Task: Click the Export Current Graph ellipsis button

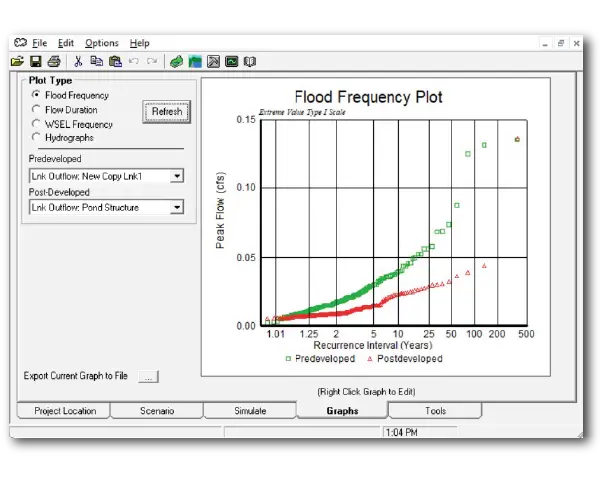Action: click(x=148, y=376)
